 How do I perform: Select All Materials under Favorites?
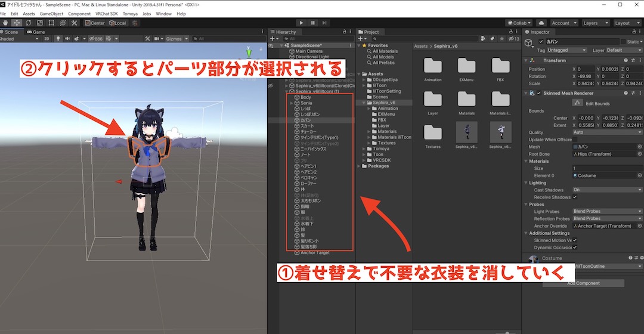tap(385, 51)
